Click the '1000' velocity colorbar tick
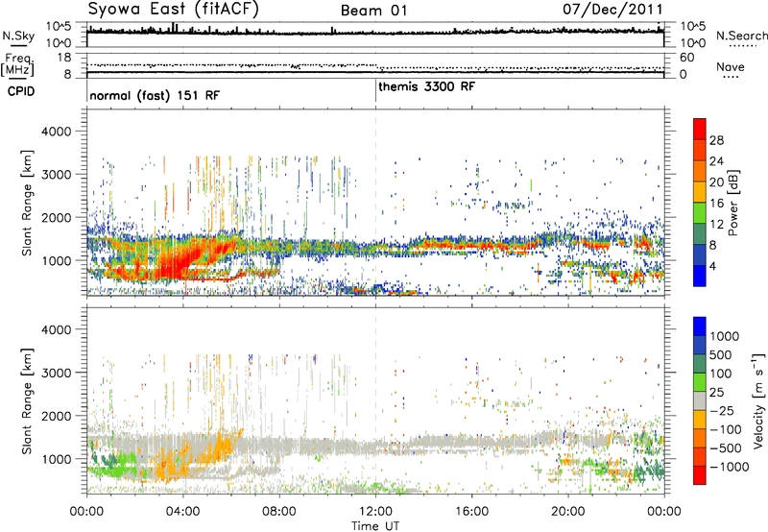Screen dimensions: 768x532 click(x=724, y=336)
